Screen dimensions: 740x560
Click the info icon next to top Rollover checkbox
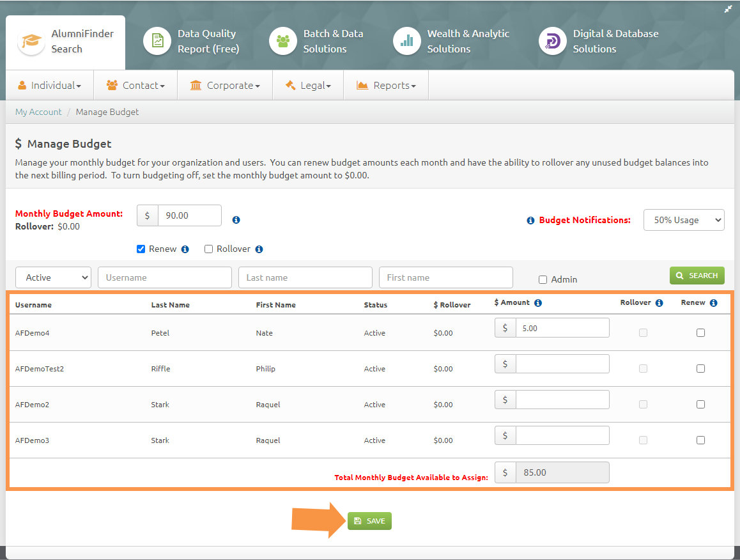click(259, 249)
